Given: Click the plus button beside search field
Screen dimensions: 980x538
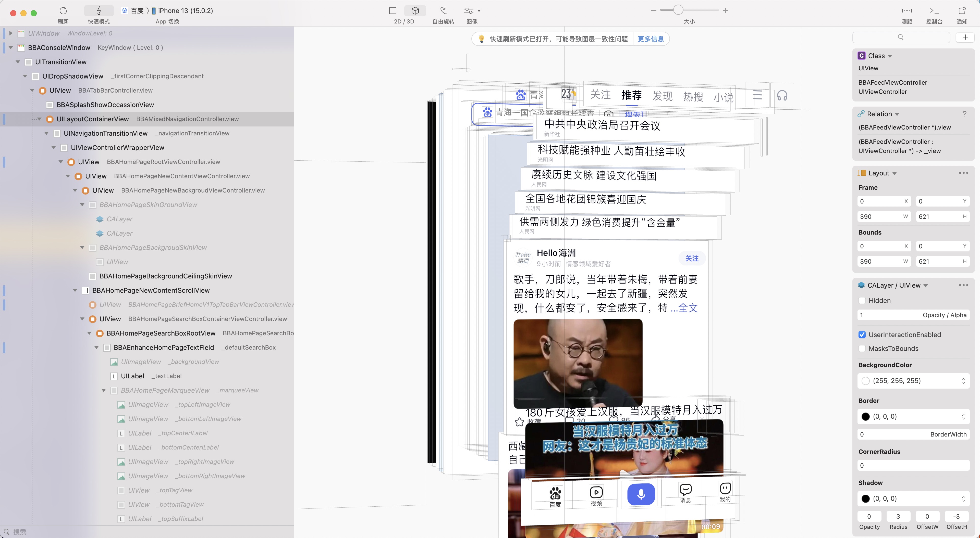Looking at the screenshot, I should pos(965,37).
